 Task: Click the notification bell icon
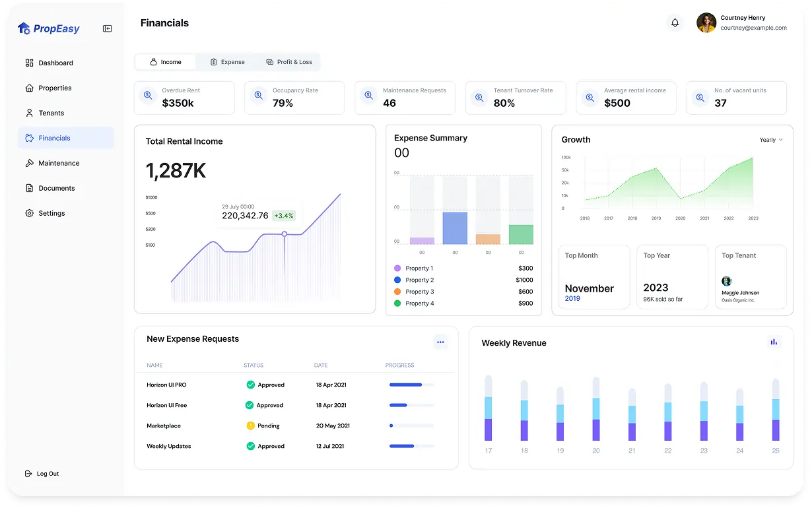(675, 22)
